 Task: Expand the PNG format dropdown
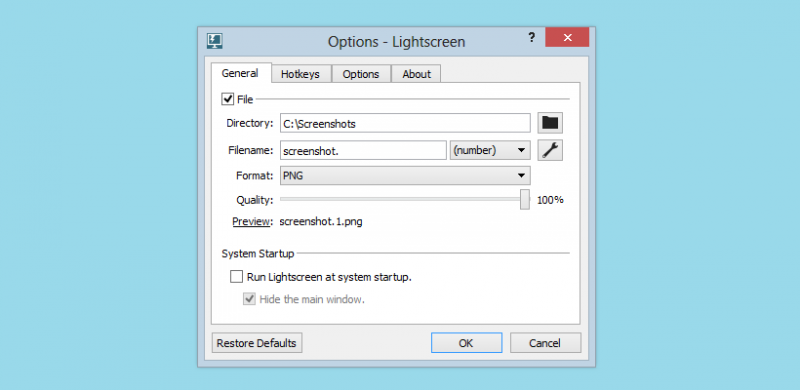pos(405,175)
